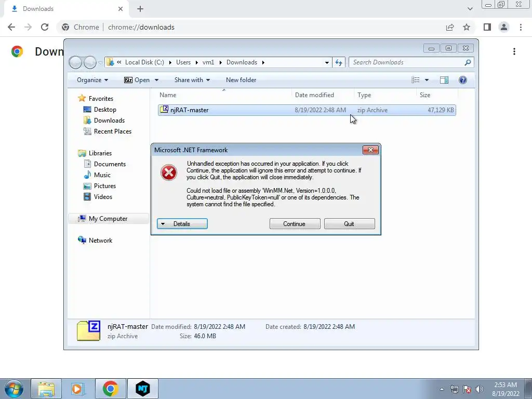Screen dimensions: 532x399
Task: Open the Organize dropdown menu
Action: pos(92,80)
